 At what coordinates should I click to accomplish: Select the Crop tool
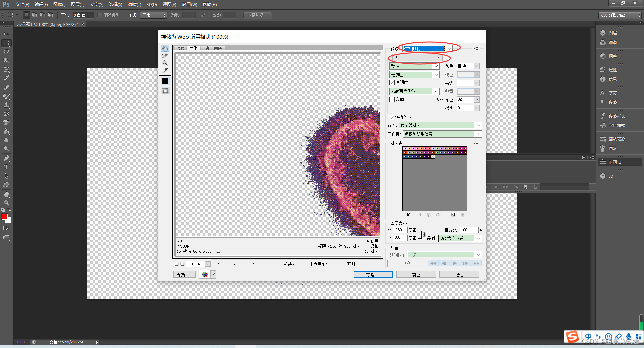click(6, 69)
